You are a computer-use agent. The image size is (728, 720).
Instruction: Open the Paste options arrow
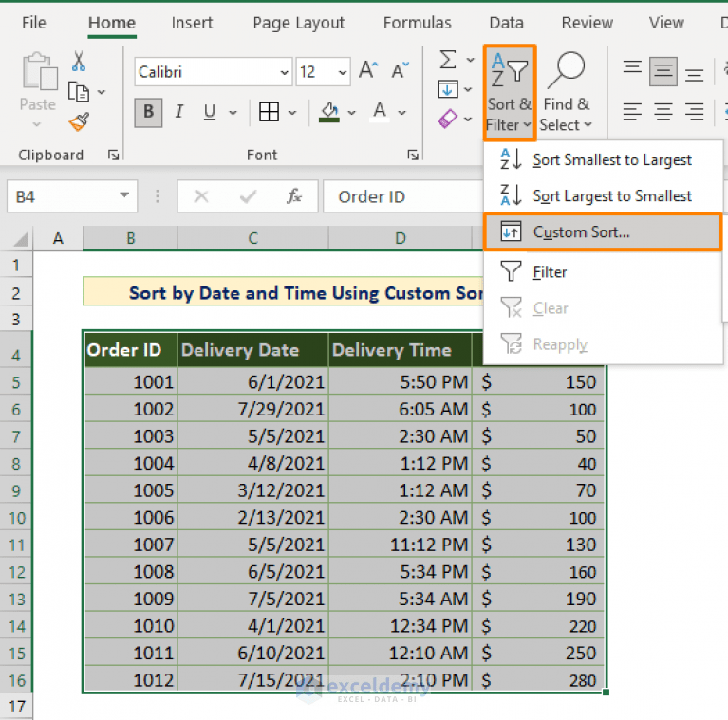click(37, 124)
